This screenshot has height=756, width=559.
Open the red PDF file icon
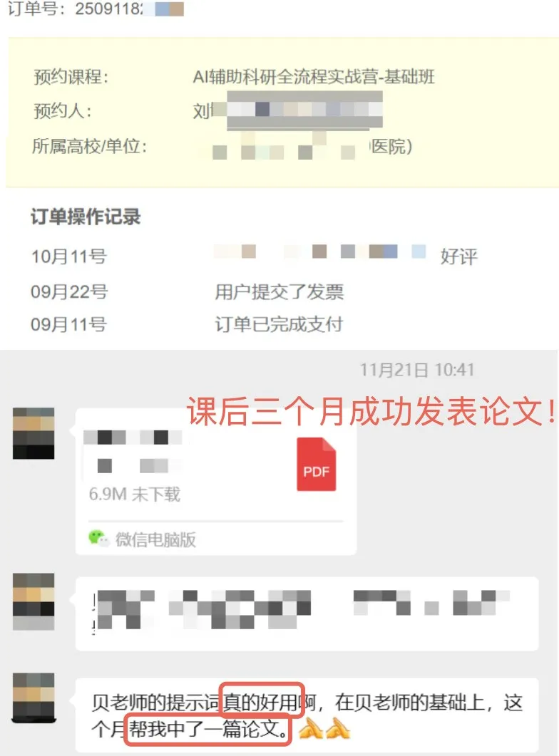[x=317, y=465]
